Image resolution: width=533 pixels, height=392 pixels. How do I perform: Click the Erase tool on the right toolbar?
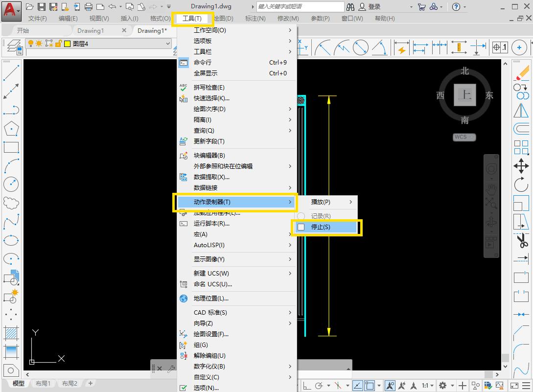pos(522,73)
